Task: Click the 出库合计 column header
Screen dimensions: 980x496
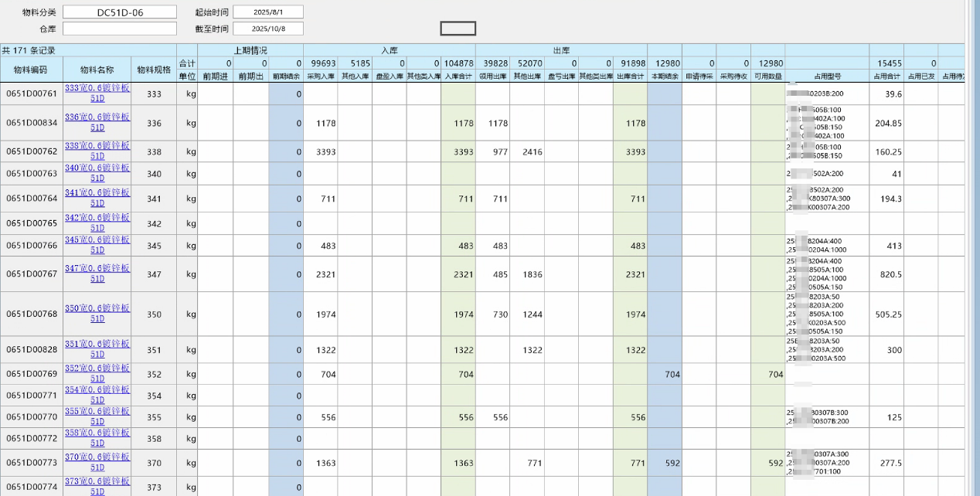Action: 631,76
